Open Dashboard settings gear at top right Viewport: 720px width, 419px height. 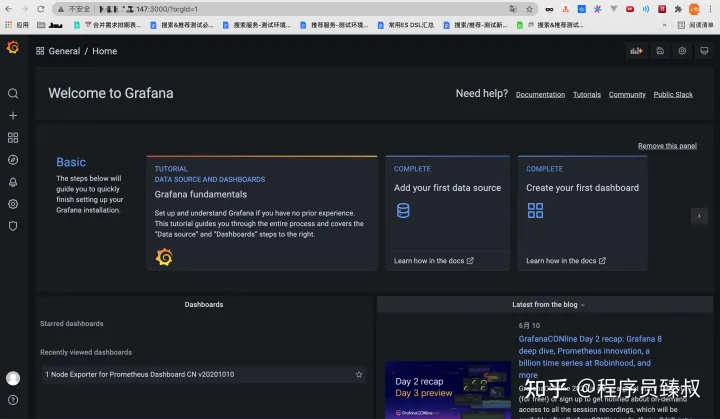coord(682,51)
